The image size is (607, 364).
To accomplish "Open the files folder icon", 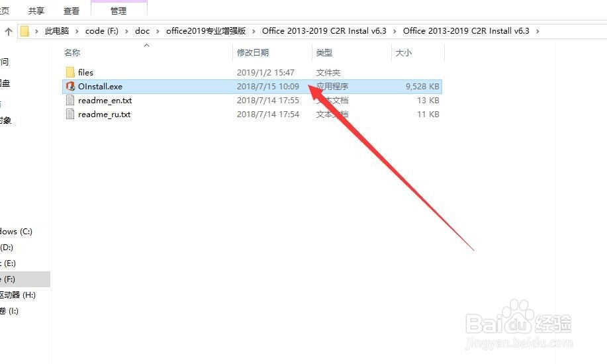I will click(x=70, y=72).
